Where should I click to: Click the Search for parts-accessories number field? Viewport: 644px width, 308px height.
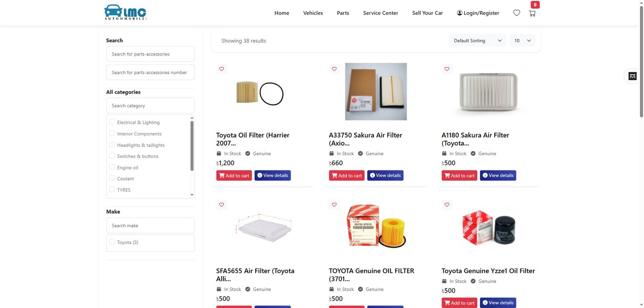click(x=151, y=72)
